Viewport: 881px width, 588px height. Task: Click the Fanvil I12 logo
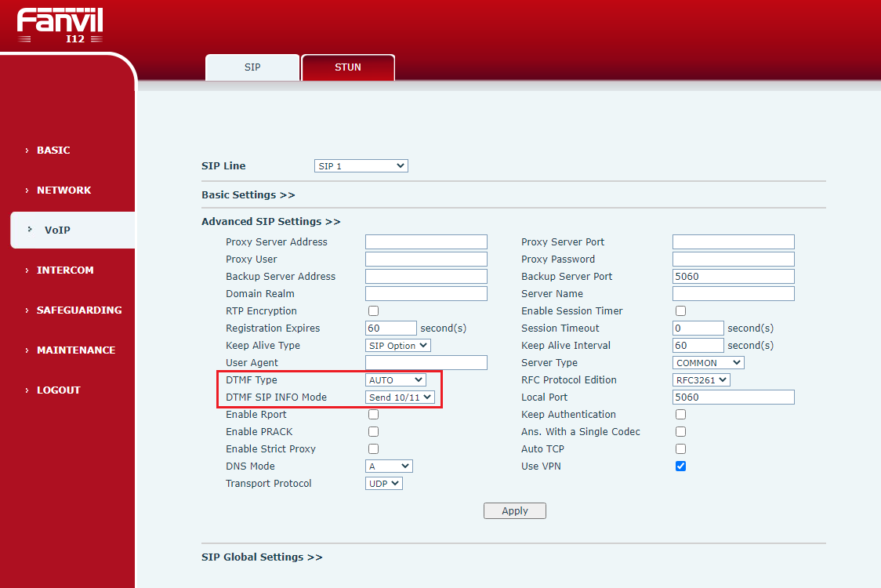click(60, 25)
